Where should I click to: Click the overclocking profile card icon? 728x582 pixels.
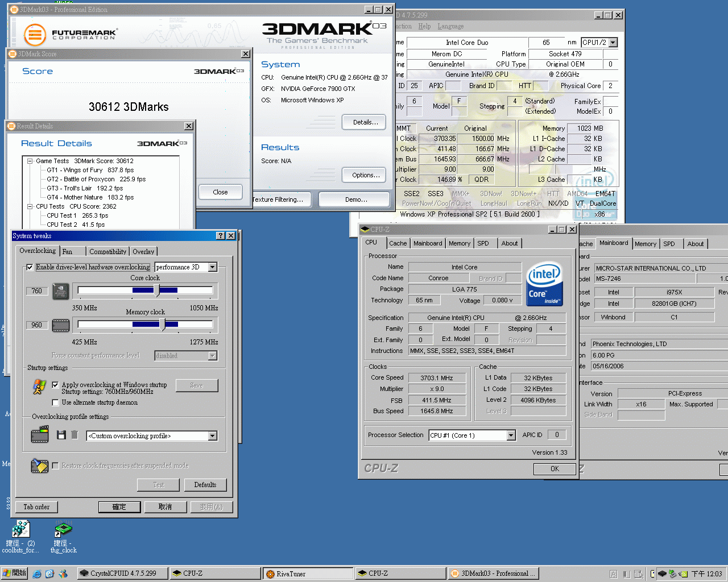pos(40,435)
